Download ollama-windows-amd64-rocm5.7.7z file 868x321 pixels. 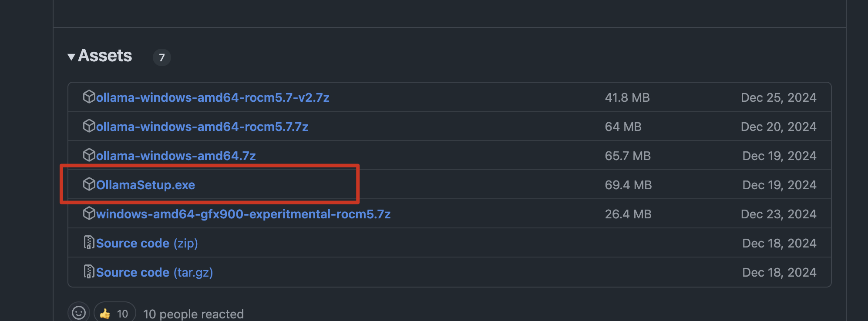[202, 127]
